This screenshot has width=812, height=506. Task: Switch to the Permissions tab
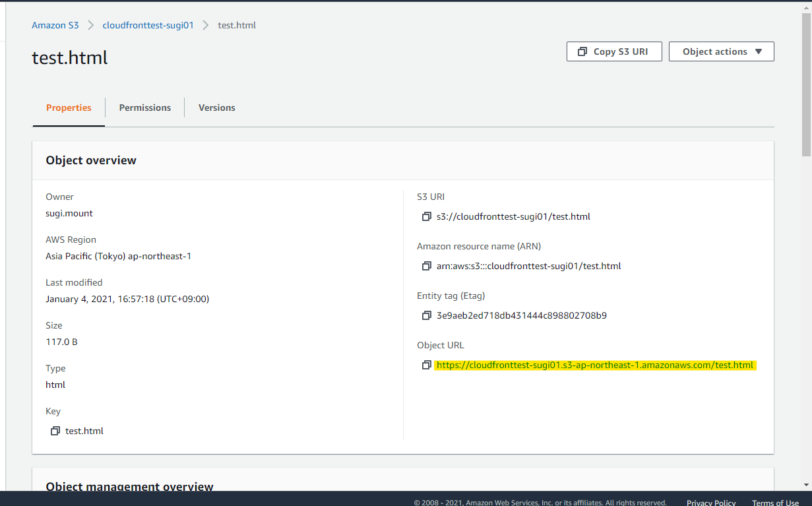pyautogui.click(x=145, y=108)
